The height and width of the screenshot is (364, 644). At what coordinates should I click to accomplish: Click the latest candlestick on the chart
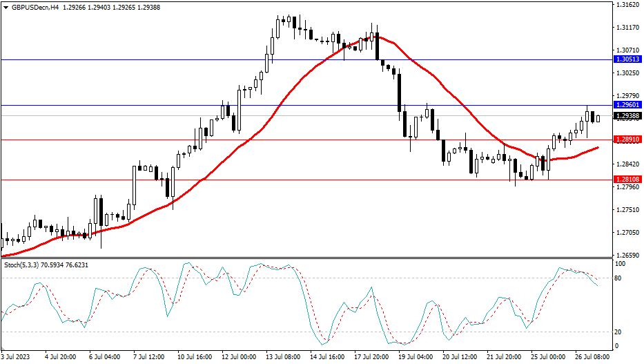point(598,118)
